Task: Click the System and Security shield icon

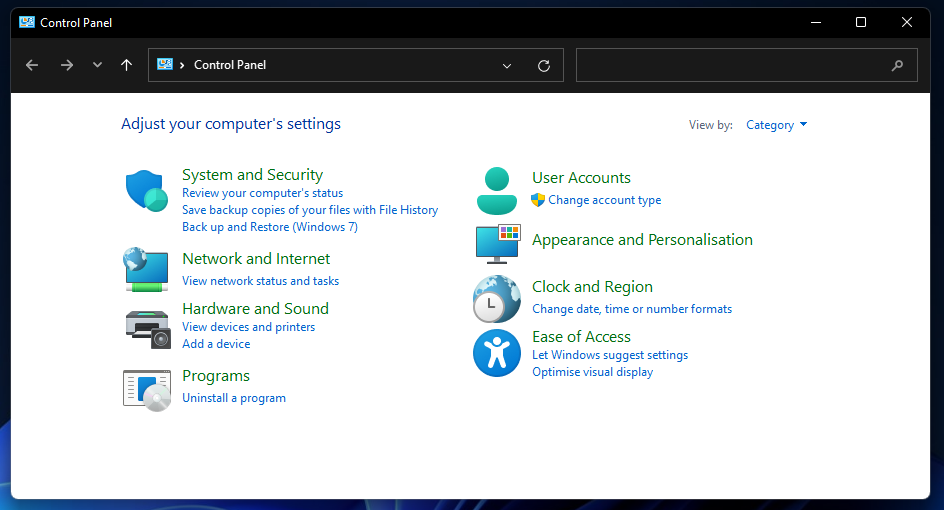Action: coord(146,190)
